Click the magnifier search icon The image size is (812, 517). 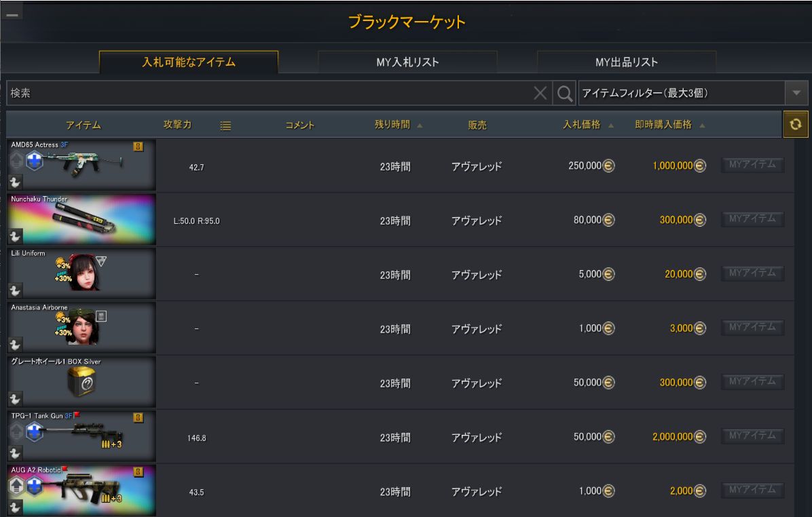(564, 93)
